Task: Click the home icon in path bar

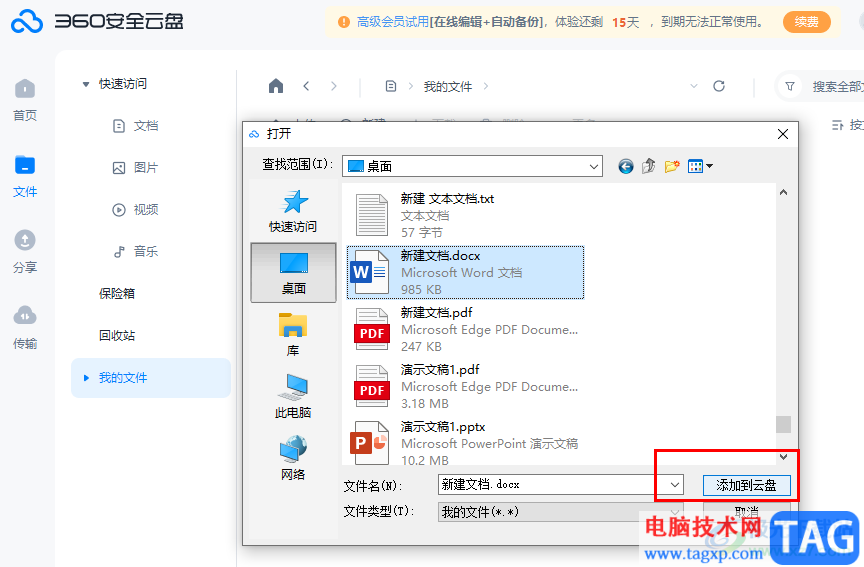Action: pyautogui.click(x=276, y=86)
